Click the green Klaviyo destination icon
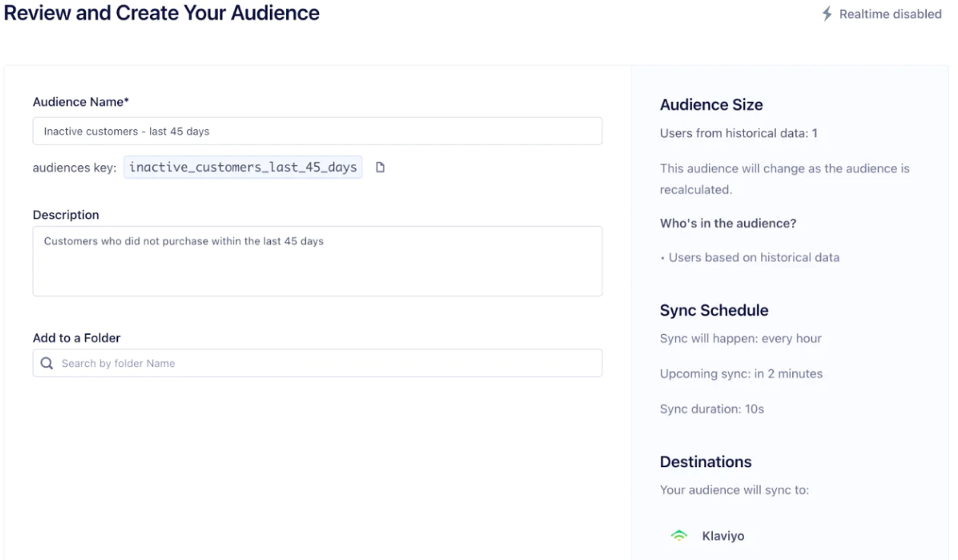 678,536
